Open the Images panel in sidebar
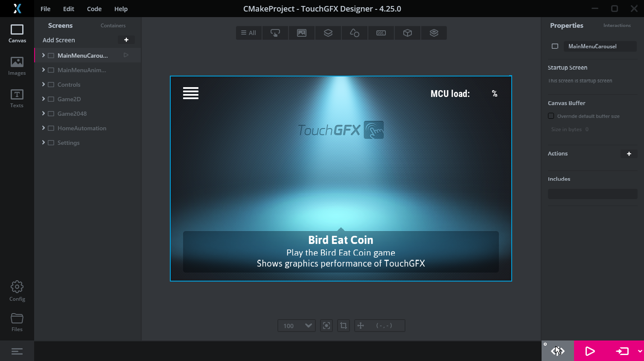This screenshot has height=361, width=644. click(17, 66)
